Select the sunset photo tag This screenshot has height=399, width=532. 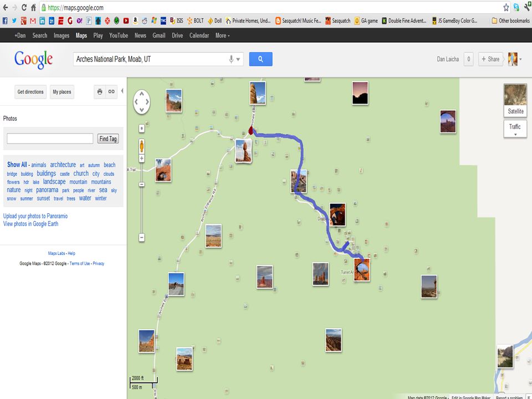43,198
